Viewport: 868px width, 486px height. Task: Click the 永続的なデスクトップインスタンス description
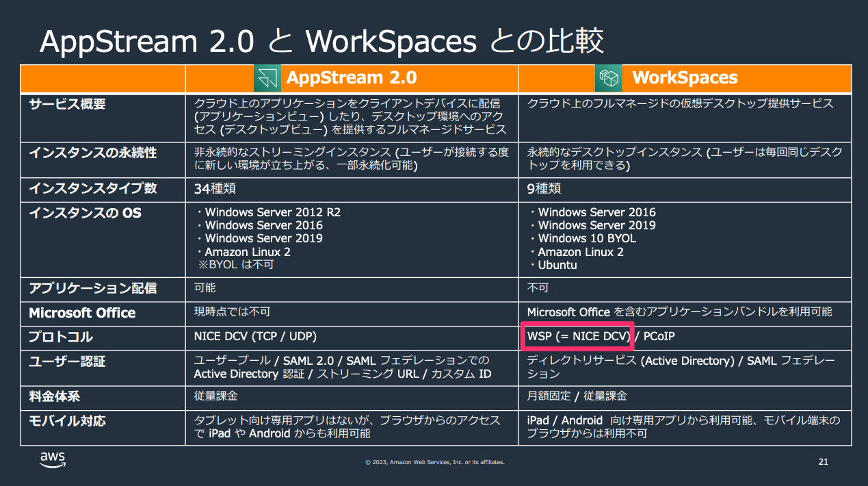(684, 159)
